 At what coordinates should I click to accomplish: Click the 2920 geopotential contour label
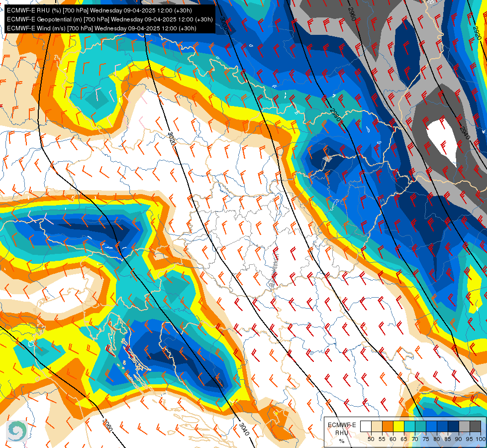(477, 33)
